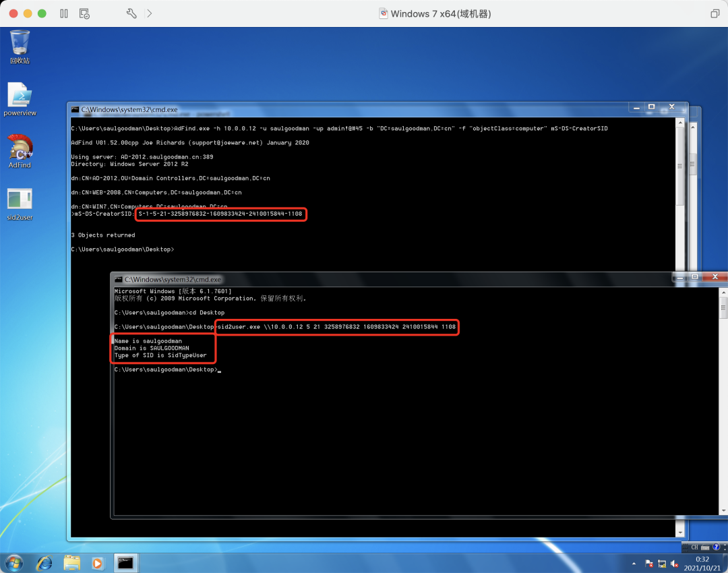Click the language bar help question icon
This screenshot has height=573, width=728.
(716, 547)
